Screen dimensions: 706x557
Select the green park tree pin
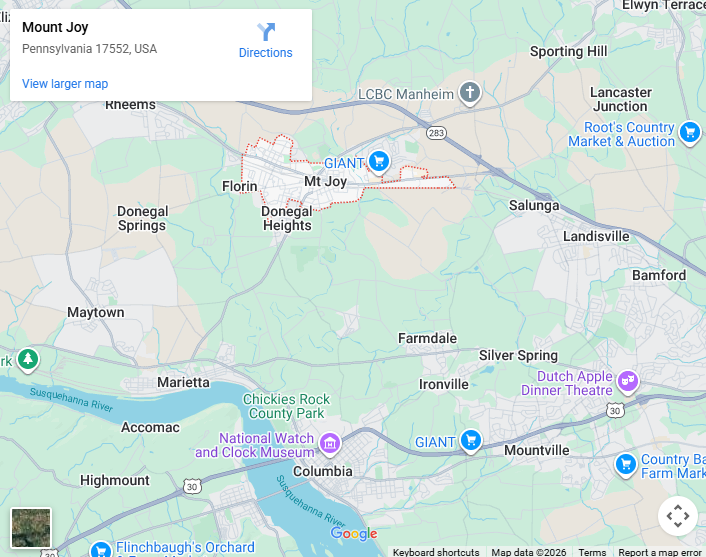pyautogui.click(x=28, y=360)
